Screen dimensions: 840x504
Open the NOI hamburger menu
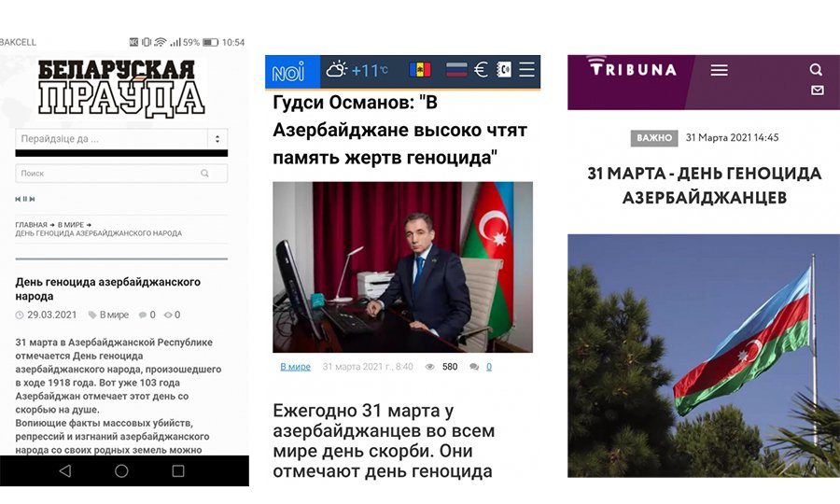(x=527, y=70)
